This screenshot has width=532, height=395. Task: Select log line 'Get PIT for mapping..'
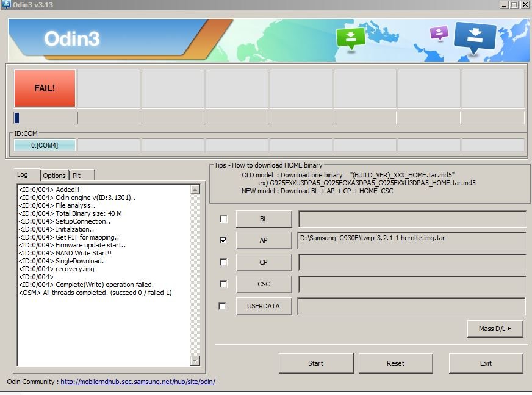pyautogui.click(x=69, y=237)
